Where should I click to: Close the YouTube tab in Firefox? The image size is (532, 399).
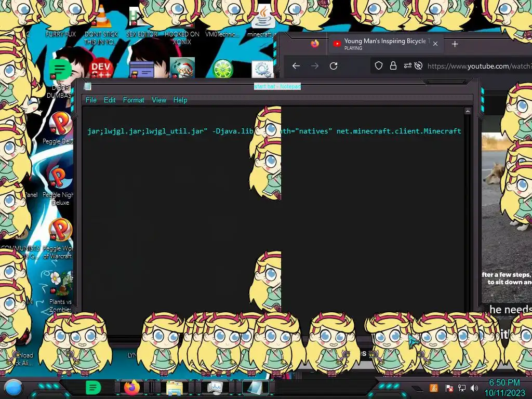[x=435, y=44]
